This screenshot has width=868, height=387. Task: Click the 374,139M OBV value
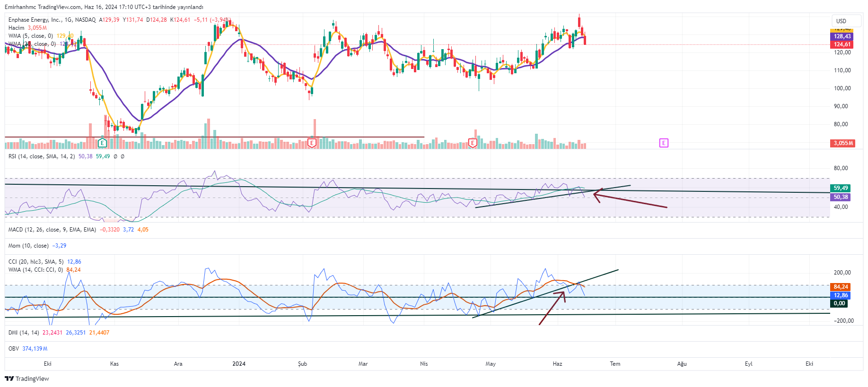tap(35, 349)
